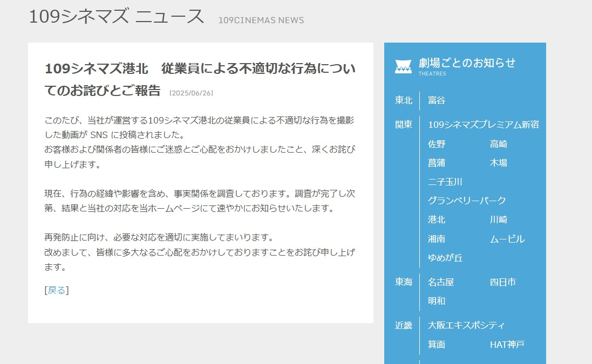The image size is (592, 364).
Task: Open the 富谷 theater news
Action: coord(437,100)
